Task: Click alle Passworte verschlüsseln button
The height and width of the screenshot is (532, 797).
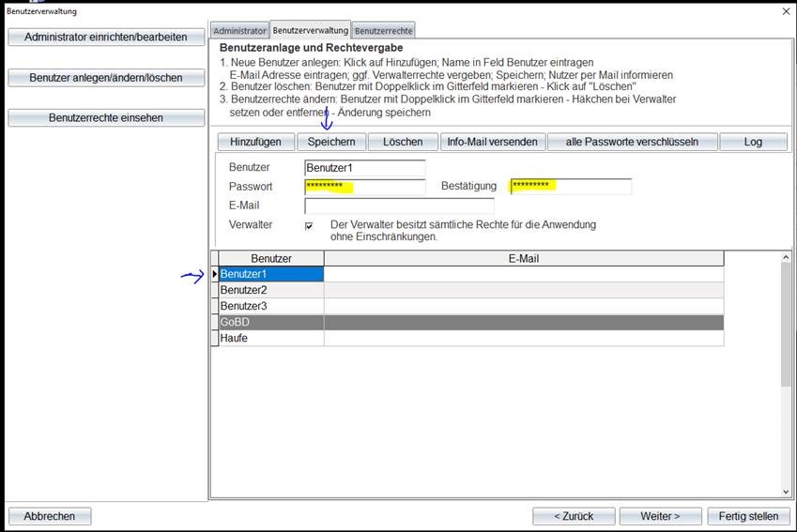Action: (633, 142)
